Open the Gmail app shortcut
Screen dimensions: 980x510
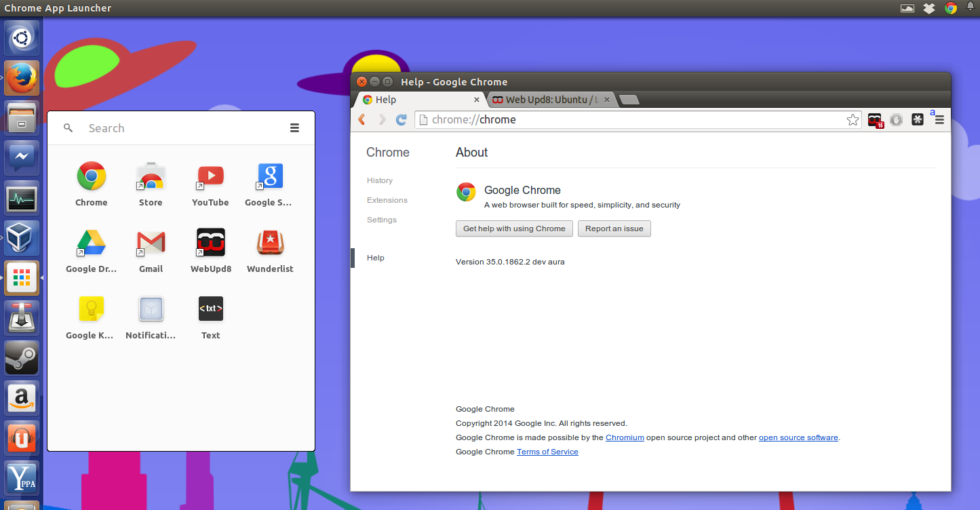151,250
